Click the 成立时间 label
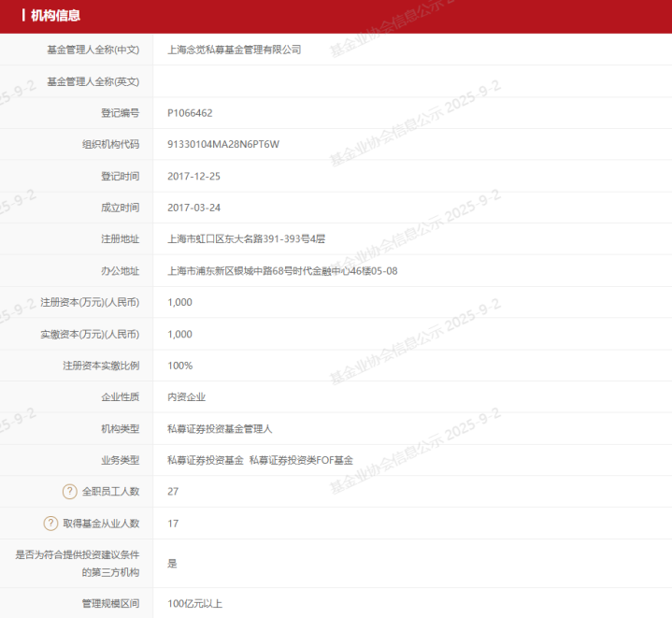The height and width of the screenshot is (618, 672). click(120, 208)
